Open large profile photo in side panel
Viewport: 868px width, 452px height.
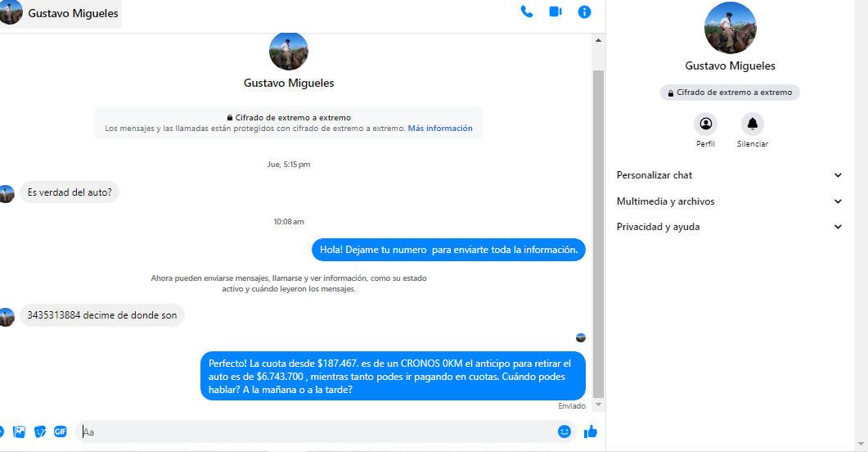tap(730, 28)
